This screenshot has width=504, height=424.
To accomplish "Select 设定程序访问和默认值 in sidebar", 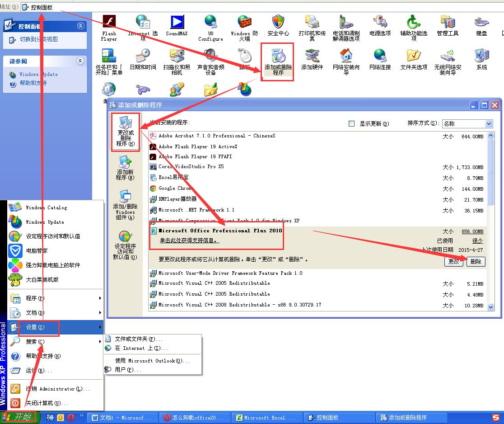I will (x=126, y=245).
